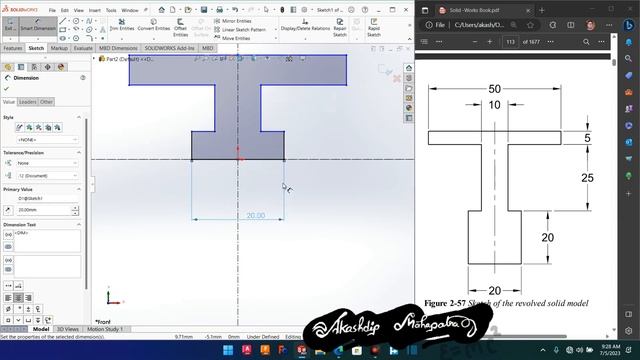Open the Style <NONE> dropdown

pos(47,140)
